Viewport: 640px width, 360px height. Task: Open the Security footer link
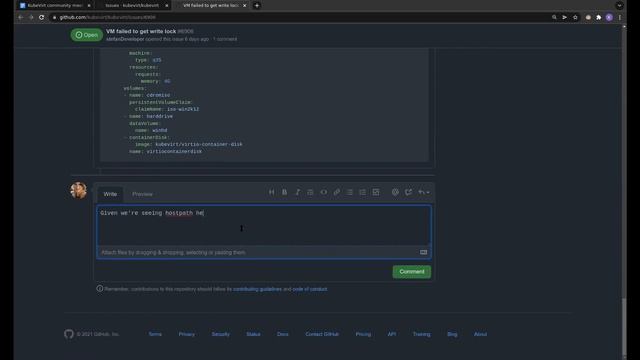pyautogui.click(x=220, y=334)
